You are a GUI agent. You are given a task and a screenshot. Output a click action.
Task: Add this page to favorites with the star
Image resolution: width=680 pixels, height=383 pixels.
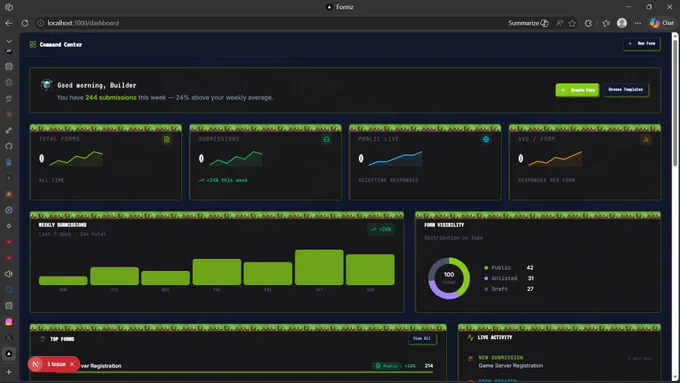(572, 23)
